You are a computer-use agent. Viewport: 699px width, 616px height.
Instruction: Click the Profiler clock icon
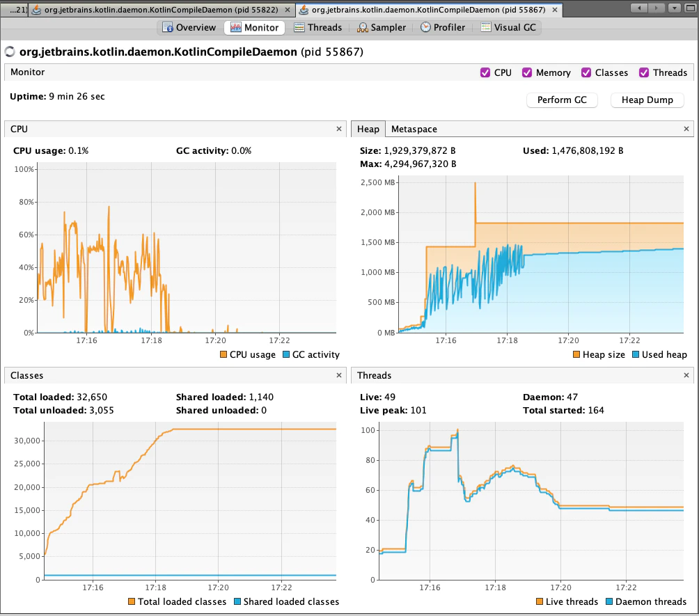coord(425,28)
